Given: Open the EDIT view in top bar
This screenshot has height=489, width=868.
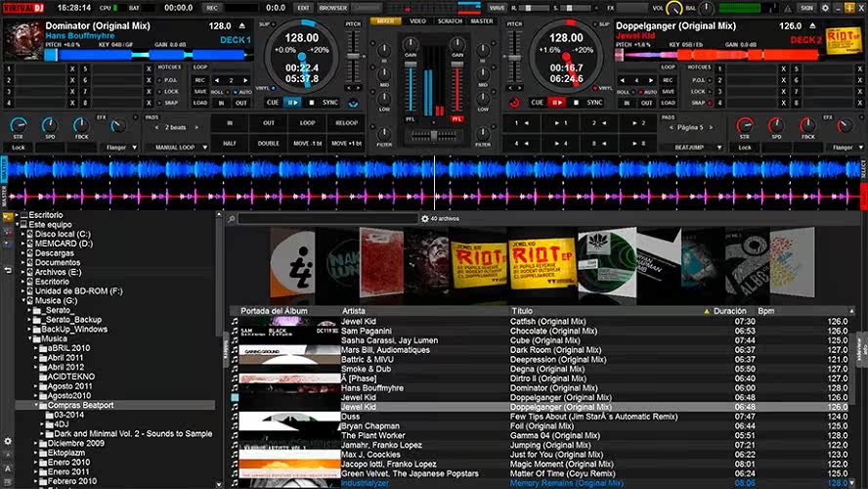Looking at the screenshot, I should [303, 8].
